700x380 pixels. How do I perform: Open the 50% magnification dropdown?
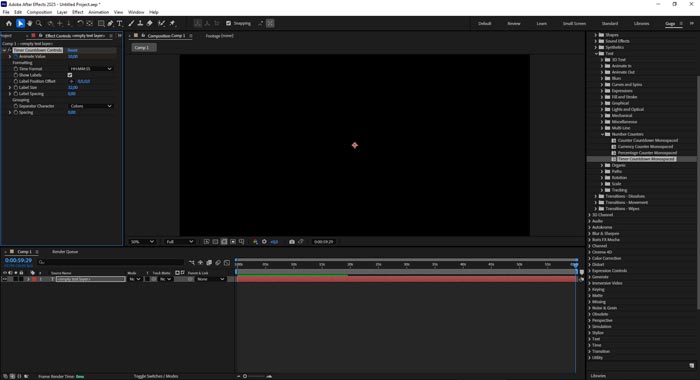pyautogui.click(x=142, y=242)
